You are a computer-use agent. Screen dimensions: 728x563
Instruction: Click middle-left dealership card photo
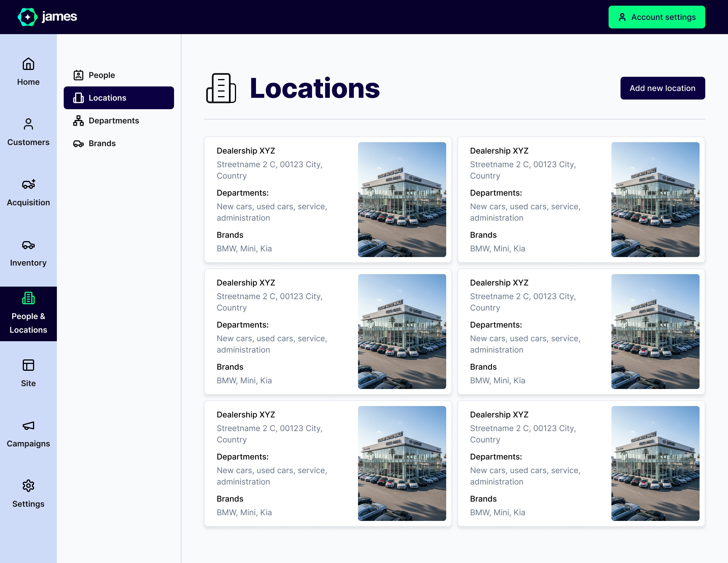[402, 331]
